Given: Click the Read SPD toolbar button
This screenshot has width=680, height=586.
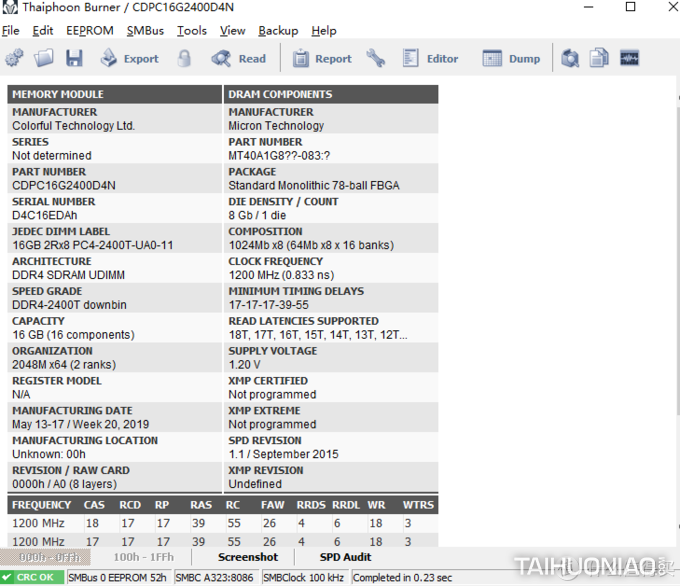Looking at the screenshot, I should 239,58.
